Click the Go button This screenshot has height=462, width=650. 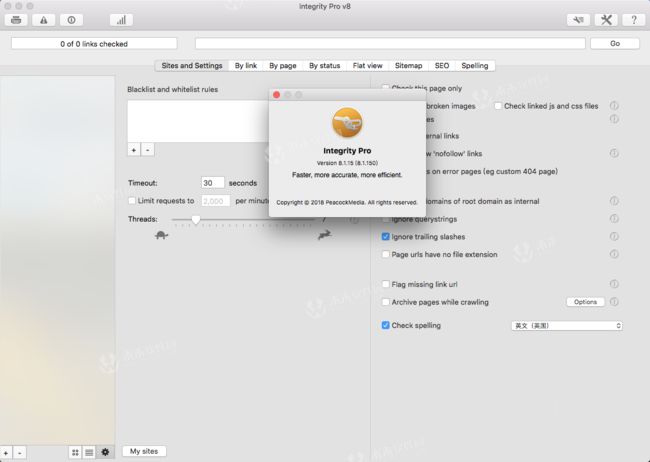pyautogui.click(x=615, y=44)
